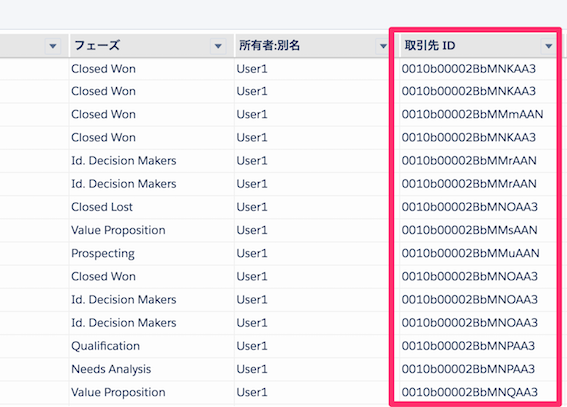This screenshot has width=567, height=407.
Task: Select User1 in the Closed Lost row
Action: tap(252, 207)
